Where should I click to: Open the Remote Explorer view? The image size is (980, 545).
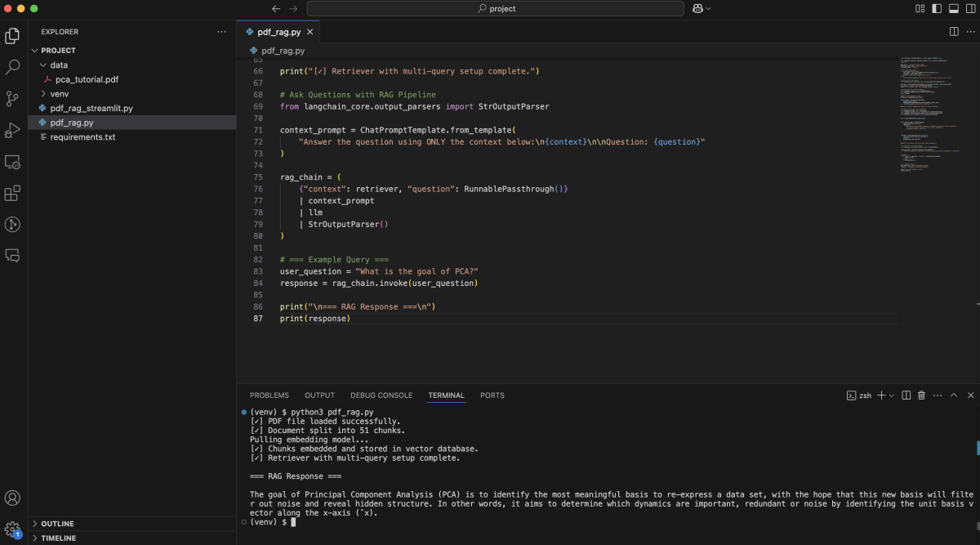(12, 162)
